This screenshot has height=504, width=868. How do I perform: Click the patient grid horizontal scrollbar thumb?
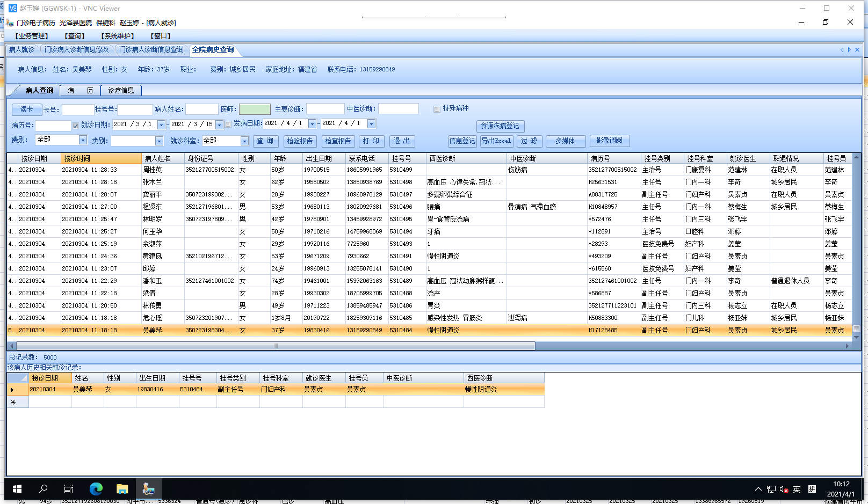pos(276,346)
